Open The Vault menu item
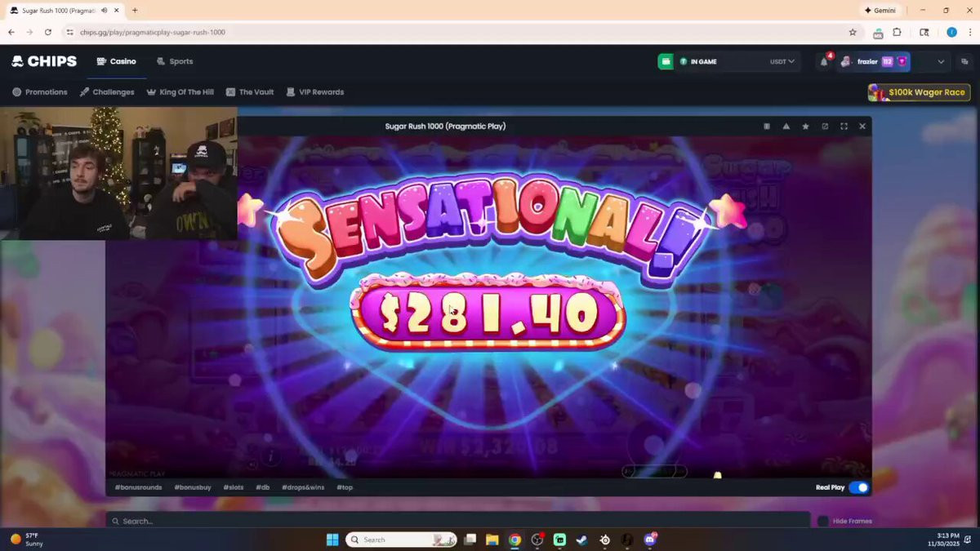The width and height of the screenshot is (980, 551). [250, 92]
